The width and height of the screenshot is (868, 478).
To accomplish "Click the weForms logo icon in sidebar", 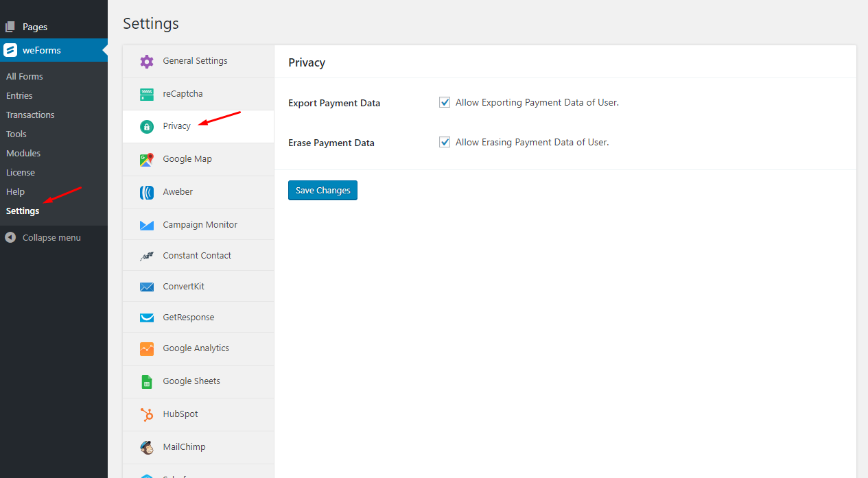I will coord(10,50).
